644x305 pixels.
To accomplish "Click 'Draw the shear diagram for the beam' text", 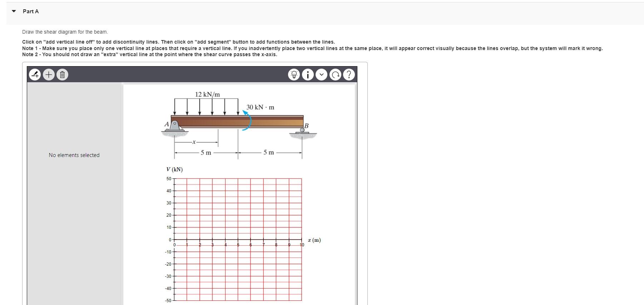I will pyautogui.click(x=65, y=32).
